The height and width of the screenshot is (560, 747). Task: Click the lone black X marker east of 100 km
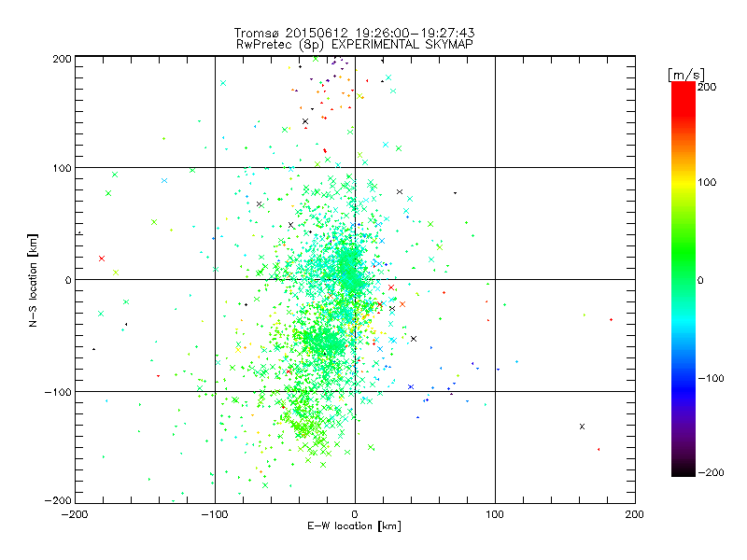click(x=582, y=427)
